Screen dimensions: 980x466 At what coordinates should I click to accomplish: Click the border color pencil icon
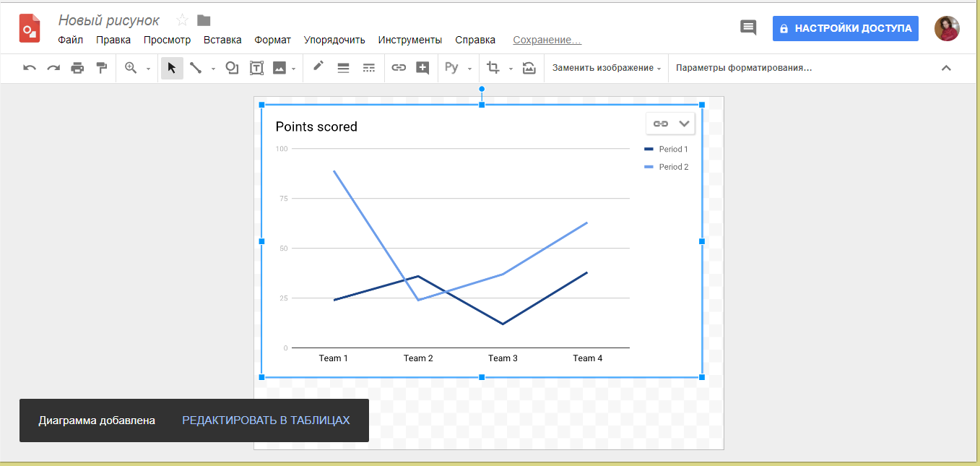coord(318,66)
